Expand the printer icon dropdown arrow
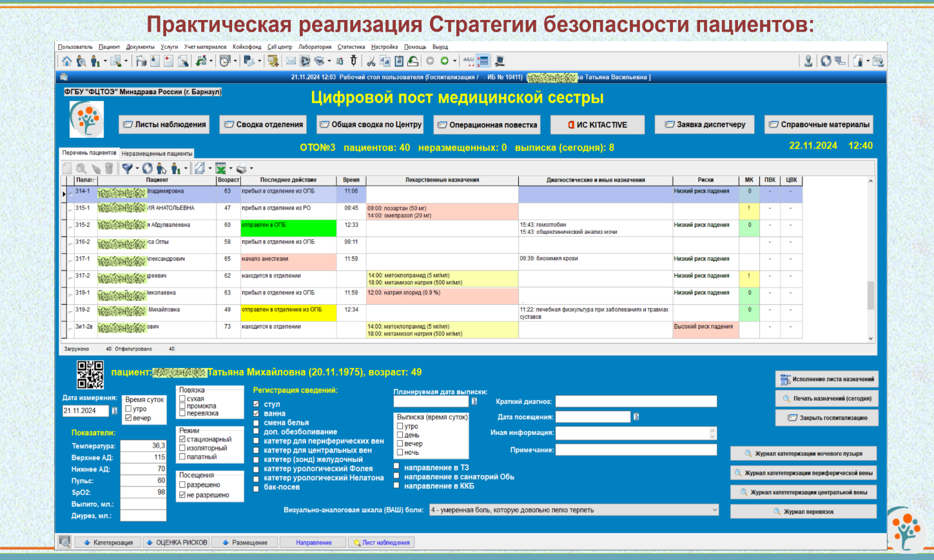The width and height of the screenshot is (934, 560). click(251, 169)
